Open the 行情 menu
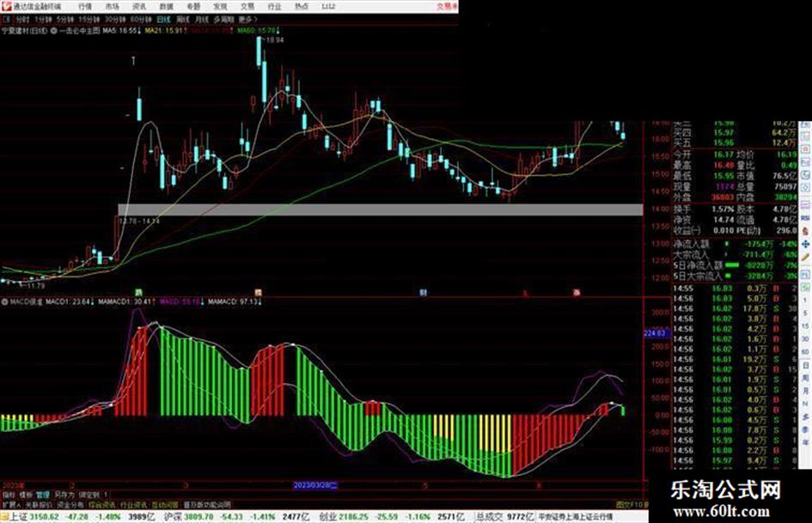This screenshot has height=523, width=812. click(85, 7)
